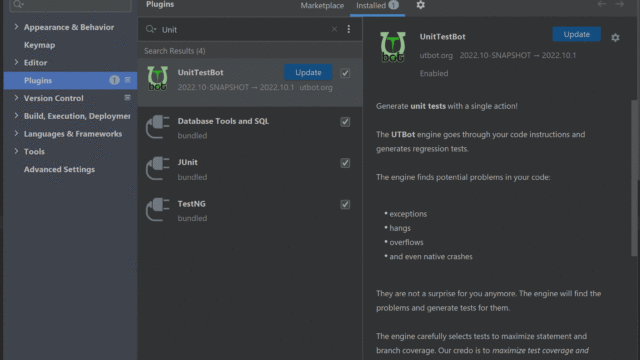Click the JUnit plugin plug icon
The height and width of the screenshot is (360, 640).
click(158, 168)
